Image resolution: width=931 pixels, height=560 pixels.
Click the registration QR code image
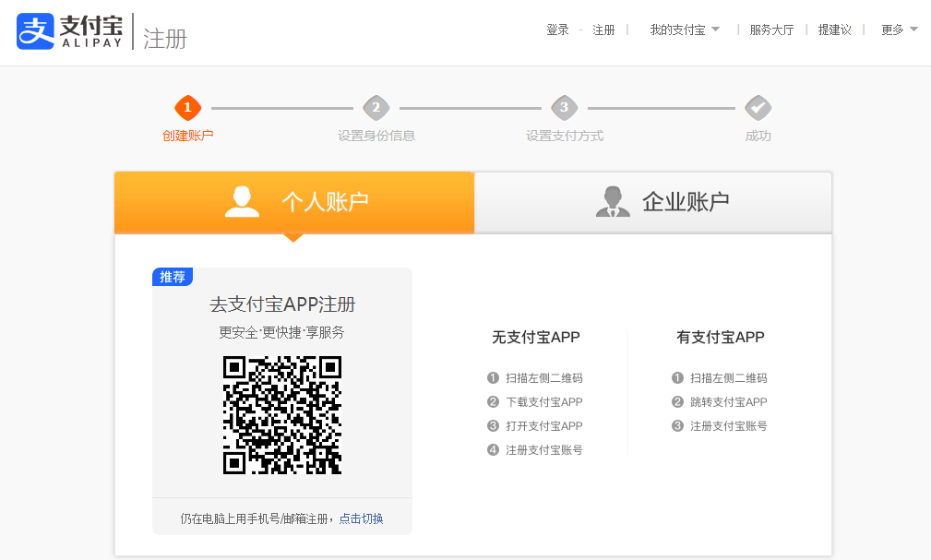[282, 415]
